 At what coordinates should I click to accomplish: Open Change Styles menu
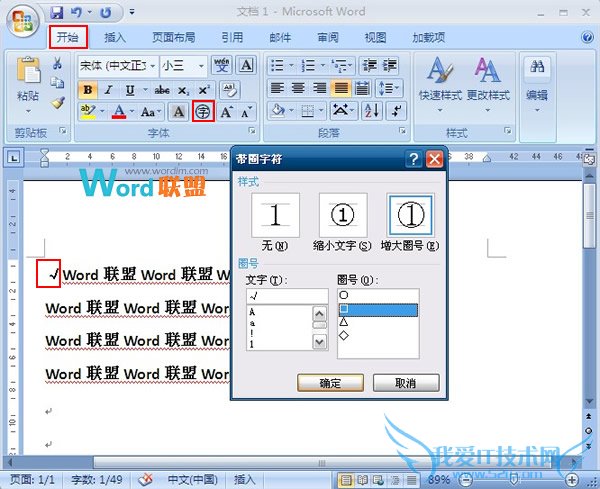488,83
